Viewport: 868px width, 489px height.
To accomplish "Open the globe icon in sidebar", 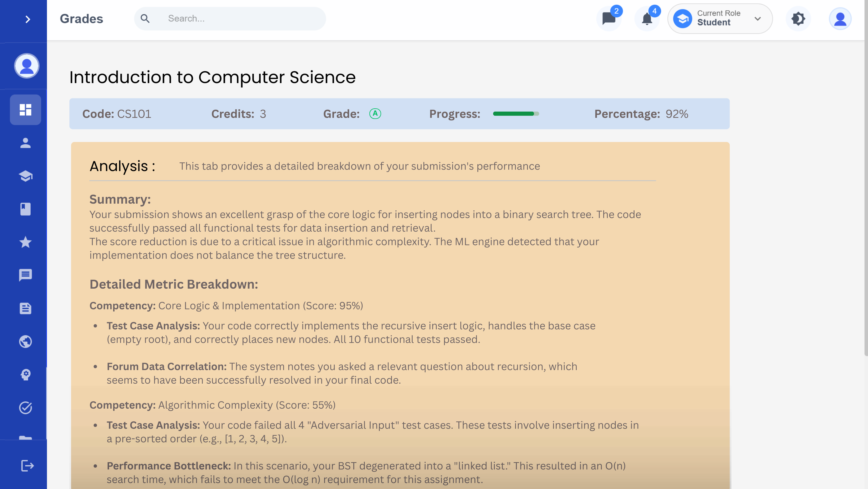I will coord(25,341).
